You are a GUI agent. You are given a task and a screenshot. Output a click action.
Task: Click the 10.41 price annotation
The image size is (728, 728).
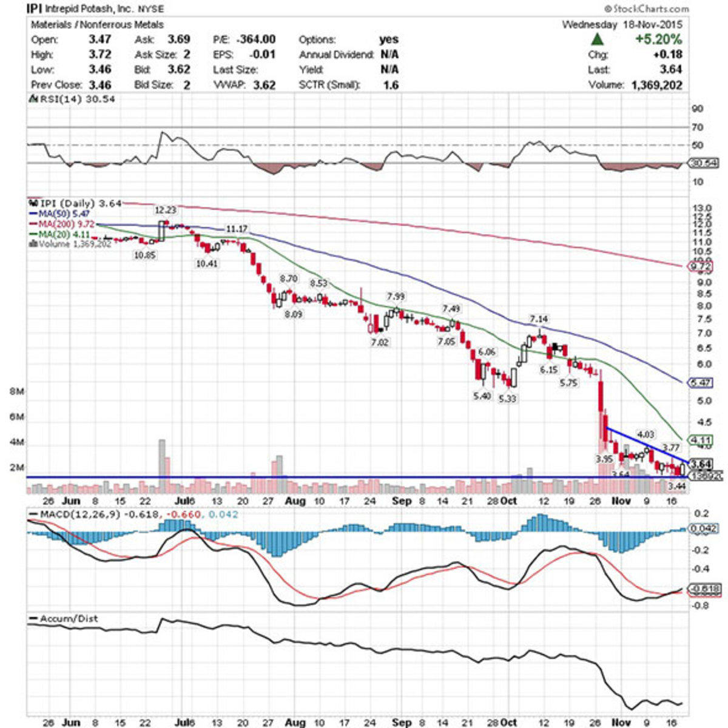point(207,264)
